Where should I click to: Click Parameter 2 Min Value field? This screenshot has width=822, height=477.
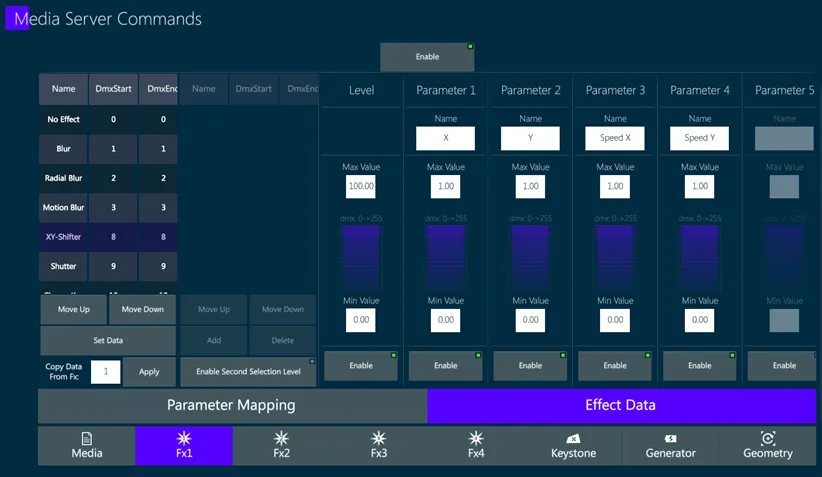tap(531, 320)
